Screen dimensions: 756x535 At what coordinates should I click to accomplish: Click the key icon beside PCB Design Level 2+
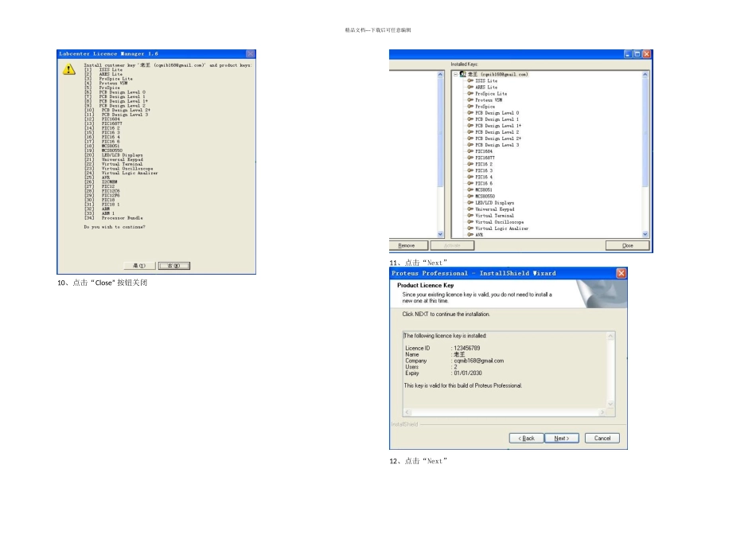point(470,139)
